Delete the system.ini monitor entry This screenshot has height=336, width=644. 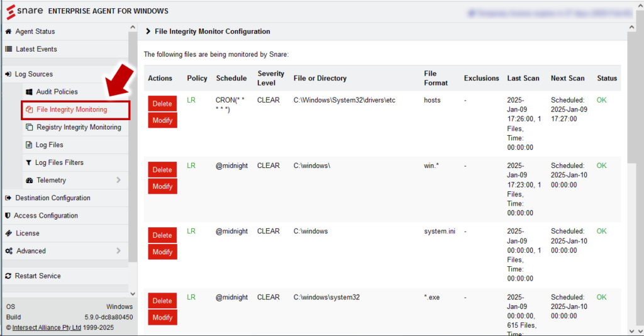(x=163, y=235)
